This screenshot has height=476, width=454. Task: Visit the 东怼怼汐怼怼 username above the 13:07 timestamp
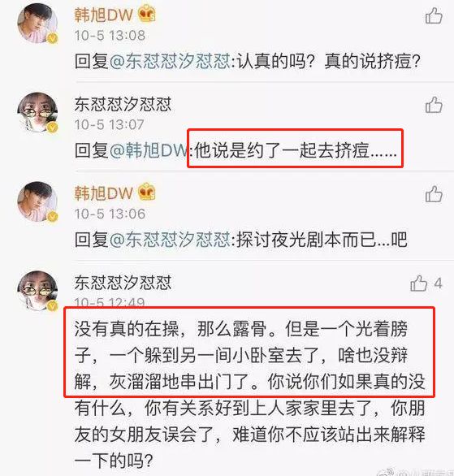(x=123, y=104)
